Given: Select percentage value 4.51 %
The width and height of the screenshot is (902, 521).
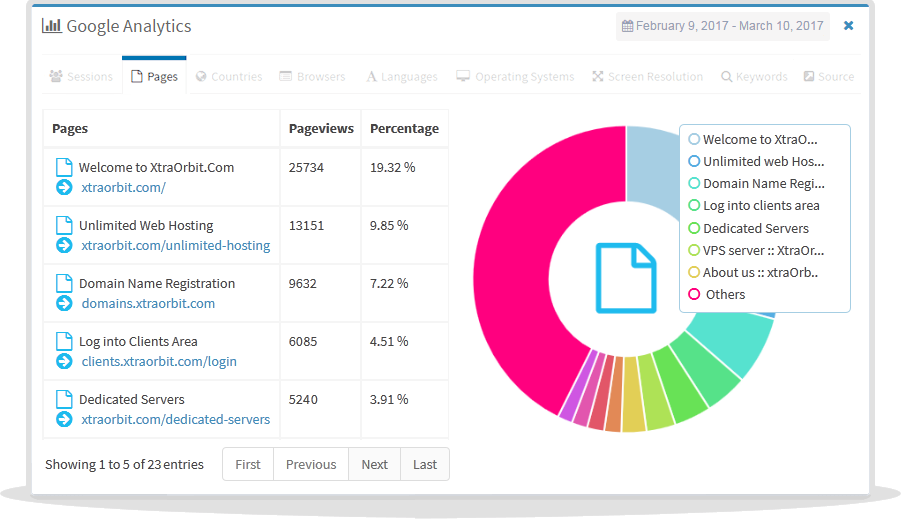Looking at the screenshot, I should tap(389, 342).
